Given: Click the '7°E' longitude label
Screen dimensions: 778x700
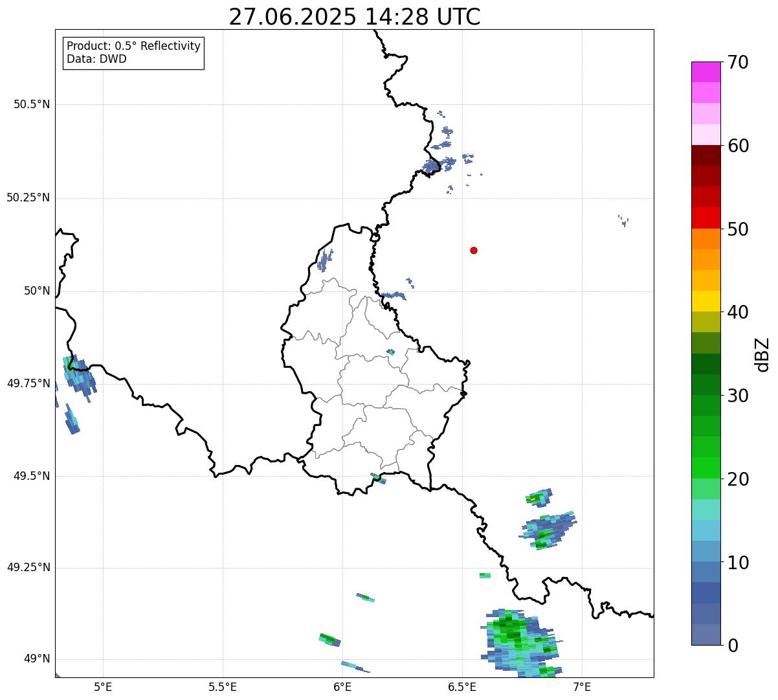Looking at the screenshot, I should point(582,688).
